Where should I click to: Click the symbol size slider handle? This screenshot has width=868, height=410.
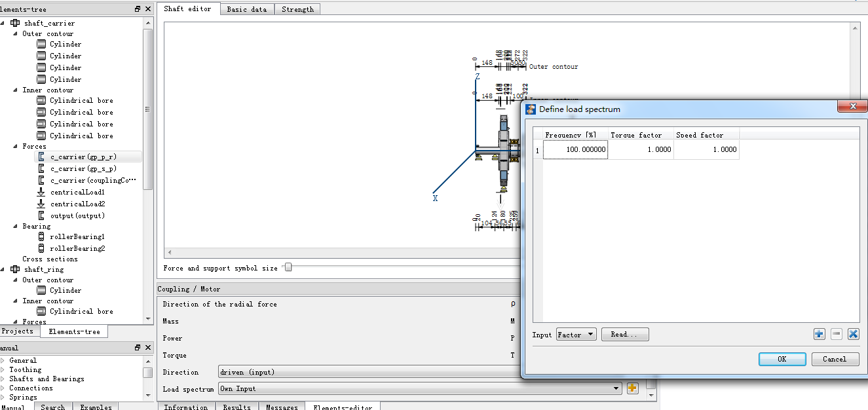coord(288,267)
